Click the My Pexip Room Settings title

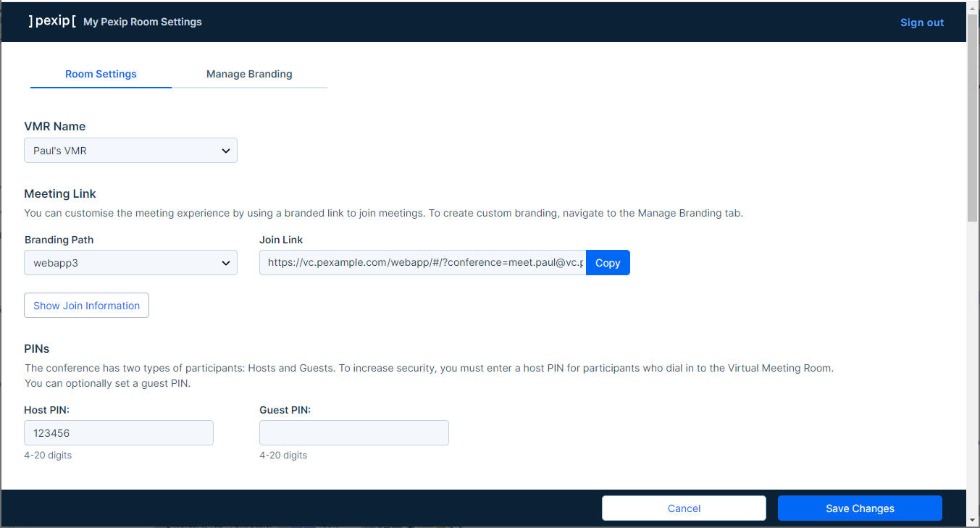[x=143, y=22]
